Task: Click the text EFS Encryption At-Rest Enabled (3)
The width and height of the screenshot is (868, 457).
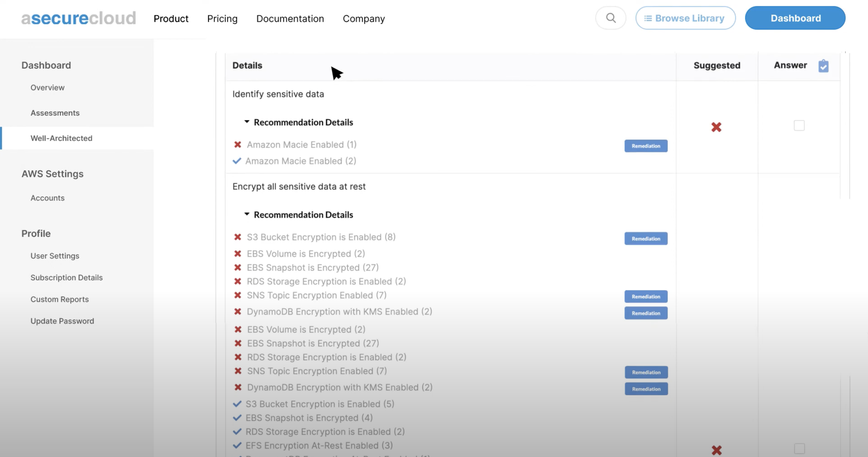Action: pos(319,445)
